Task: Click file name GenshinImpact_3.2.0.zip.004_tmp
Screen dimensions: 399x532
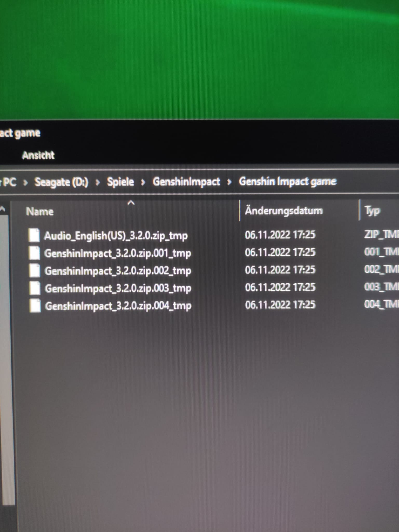Action: pos(118,306)
